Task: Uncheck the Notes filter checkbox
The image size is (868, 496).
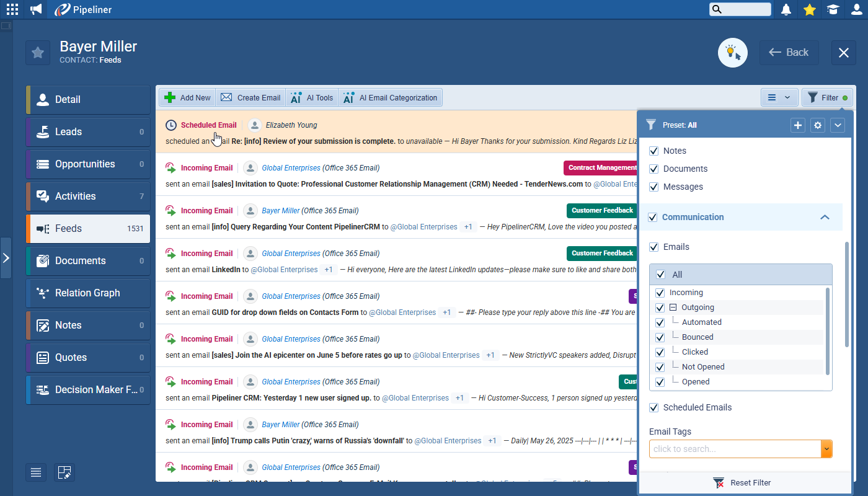Action: (653, 151)
